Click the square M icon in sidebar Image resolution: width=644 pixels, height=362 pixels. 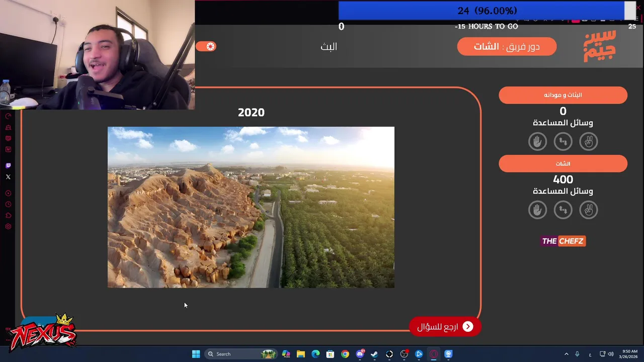(x=8, y=149)
